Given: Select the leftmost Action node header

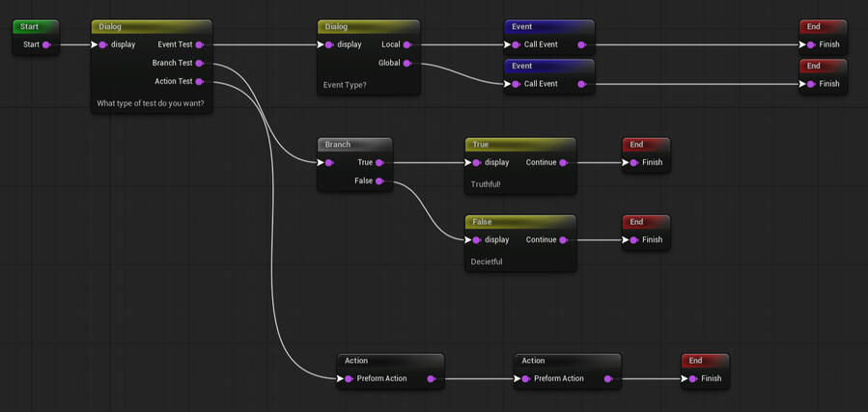Looking at the screenshot, I should click(x=389, y=361).
